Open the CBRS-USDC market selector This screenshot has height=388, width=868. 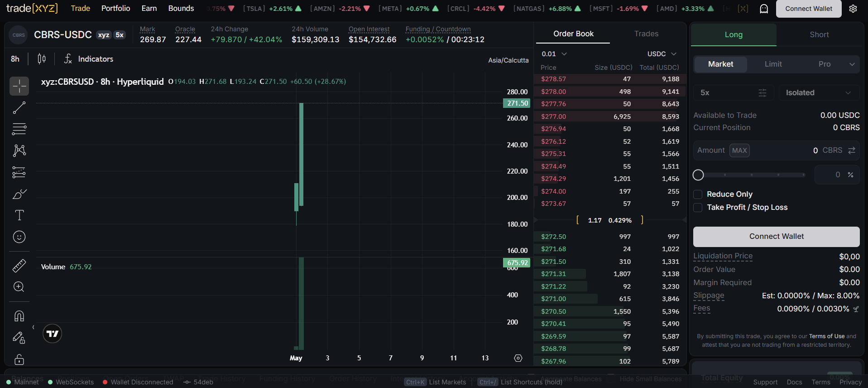(x=63, y=35)
